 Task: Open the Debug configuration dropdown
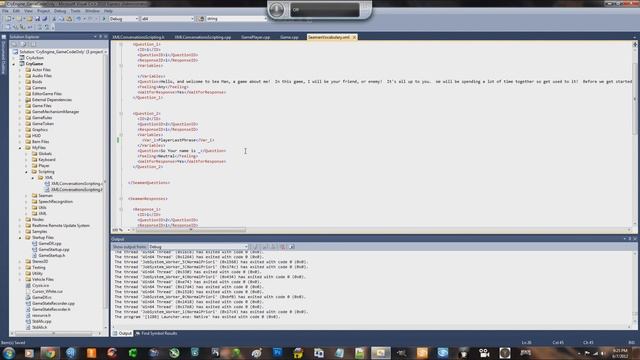pyautogui.click(x=124, y=19)
